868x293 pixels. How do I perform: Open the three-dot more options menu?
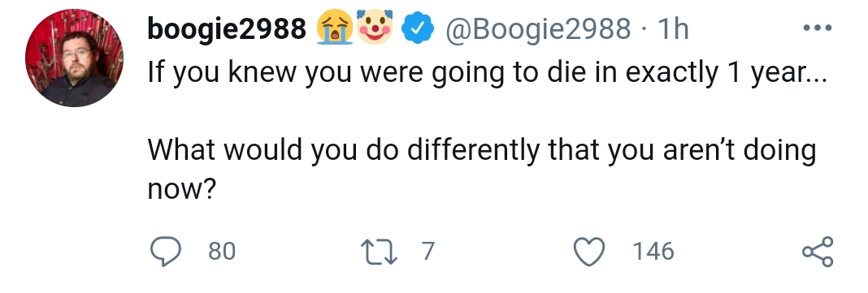[818, 28]
